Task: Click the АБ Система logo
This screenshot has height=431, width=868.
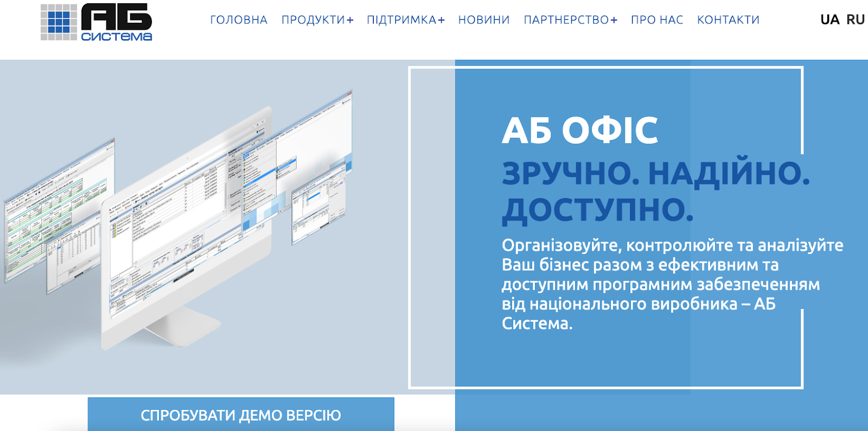Action: 97,22
